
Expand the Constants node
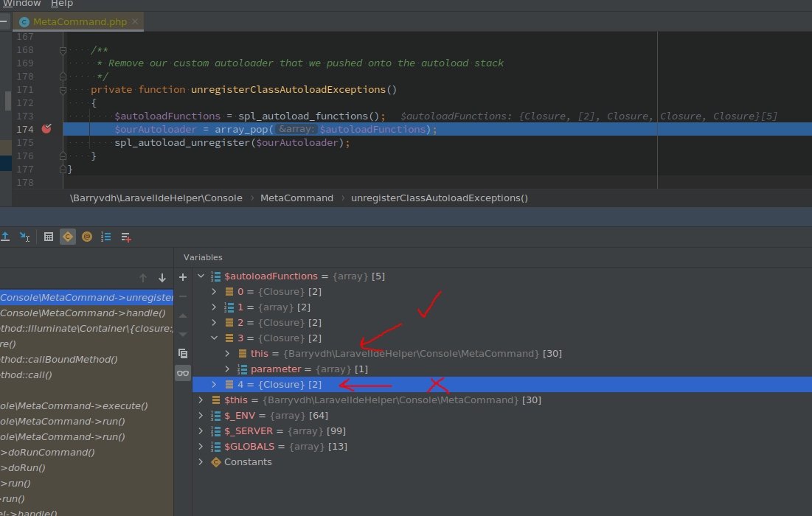(x=201, y=462)
